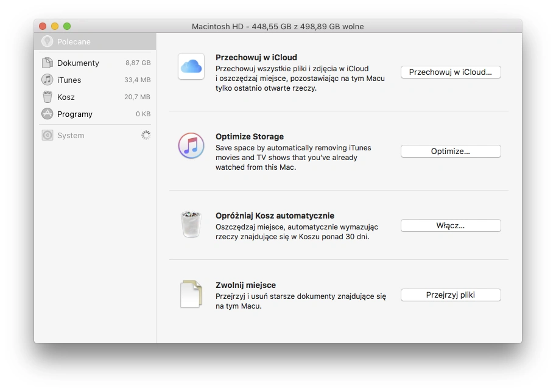Click the System gear icon in sidebar
Image resolution: width=556 pixels, height=392 pixels.
coord(47,135)
